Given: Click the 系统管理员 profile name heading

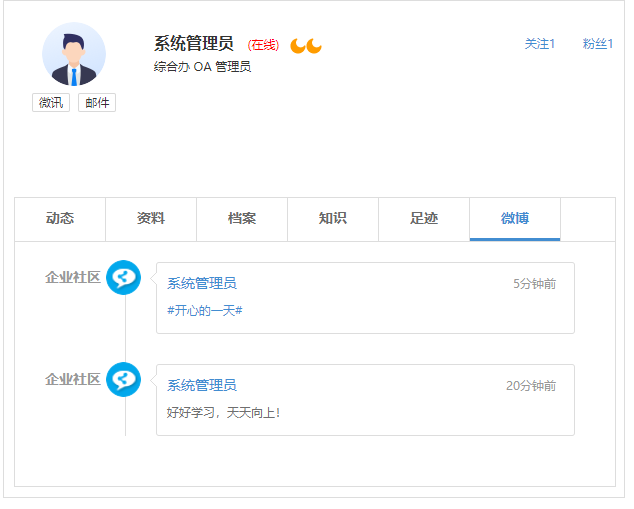Looking at the screenshot, I should tap(194, 44).
